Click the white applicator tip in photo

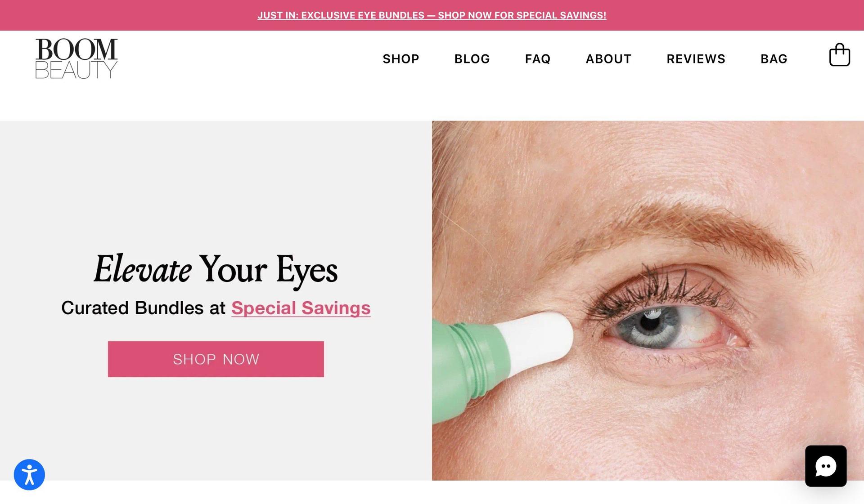tap(535, 342)
